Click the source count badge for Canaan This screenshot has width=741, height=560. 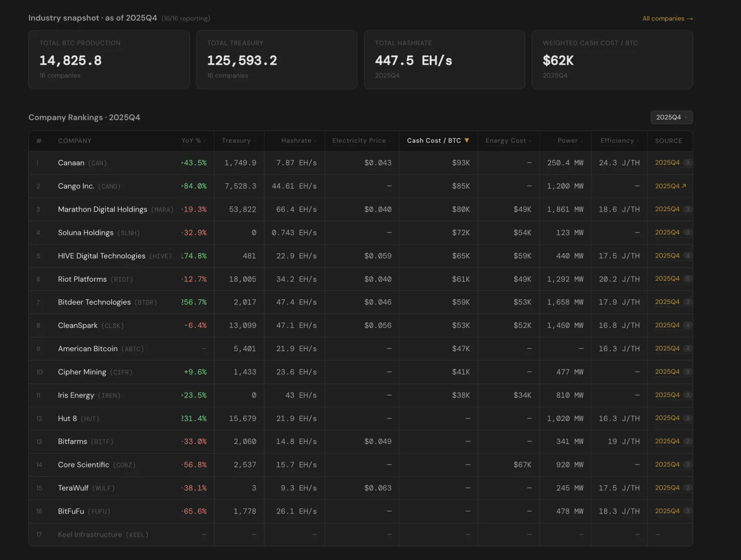coord(688,163)
